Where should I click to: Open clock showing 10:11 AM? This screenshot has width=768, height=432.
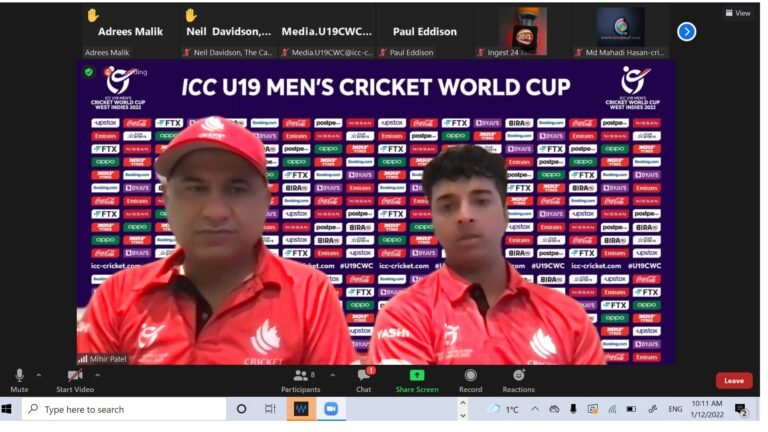707,409
